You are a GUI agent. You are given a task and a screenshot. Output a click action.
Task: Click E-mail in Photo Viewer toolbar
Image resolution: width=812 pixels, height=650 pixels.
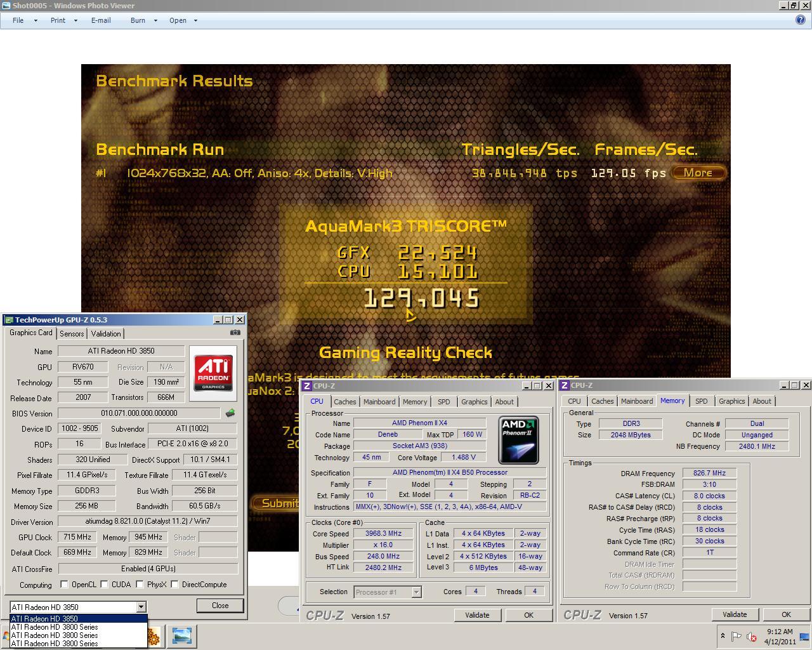tap(101, 20)
